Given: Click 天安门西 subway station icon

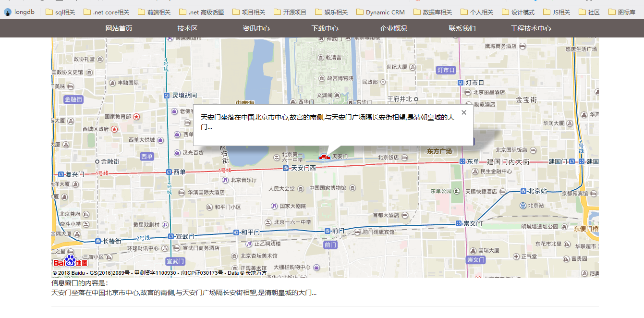Looking at the screenshot, I should (286, 168).
